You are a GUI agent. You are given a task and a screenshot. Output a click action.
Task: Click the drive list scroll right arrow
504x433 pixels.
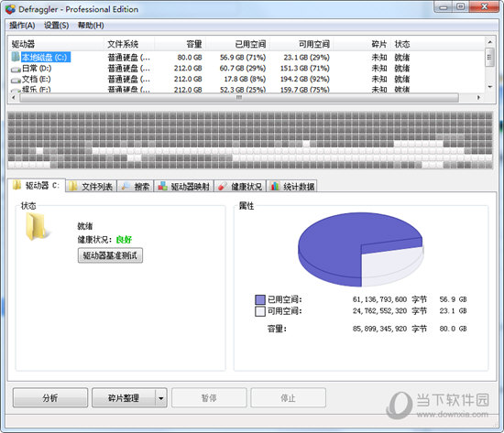pyautogui.click(x=478, y=98)
